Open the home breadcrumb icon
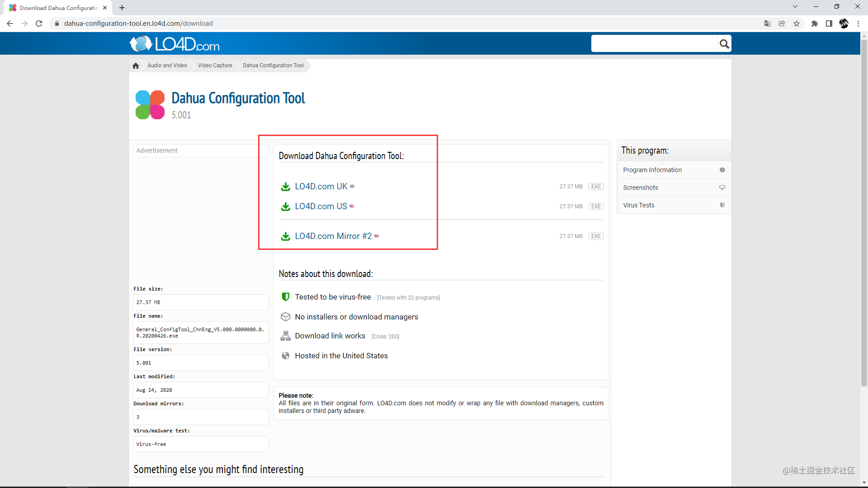Image resolution: width=868 pixels, height=488 pixels. click(136, 66)
